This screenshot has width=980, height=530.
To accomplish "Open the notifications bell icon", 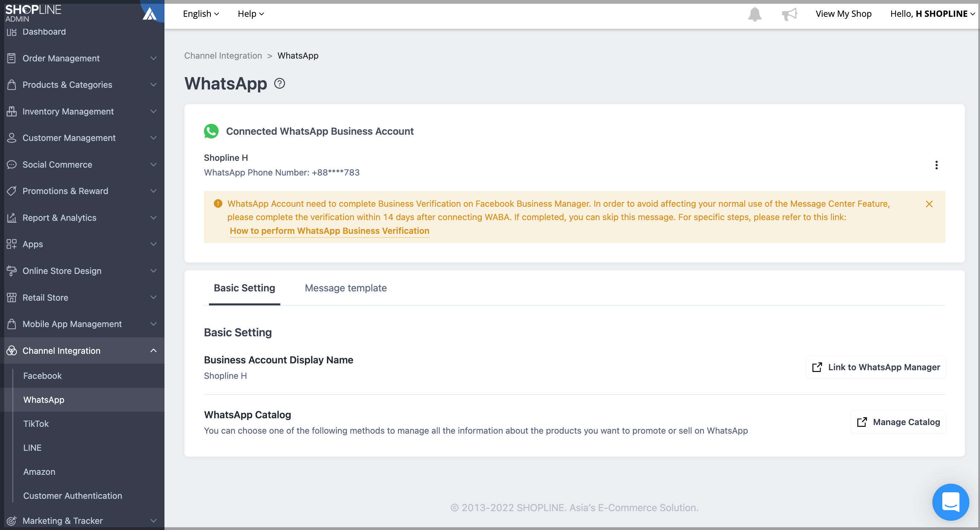I will (x=755, y=14).
